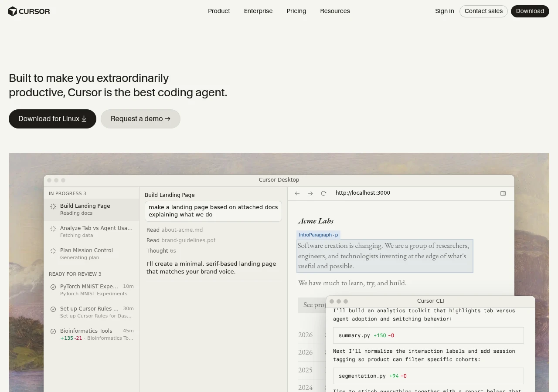Click the prompt message about making a landing page
Screen dimensions: 558x392
[x=213, y=211]
